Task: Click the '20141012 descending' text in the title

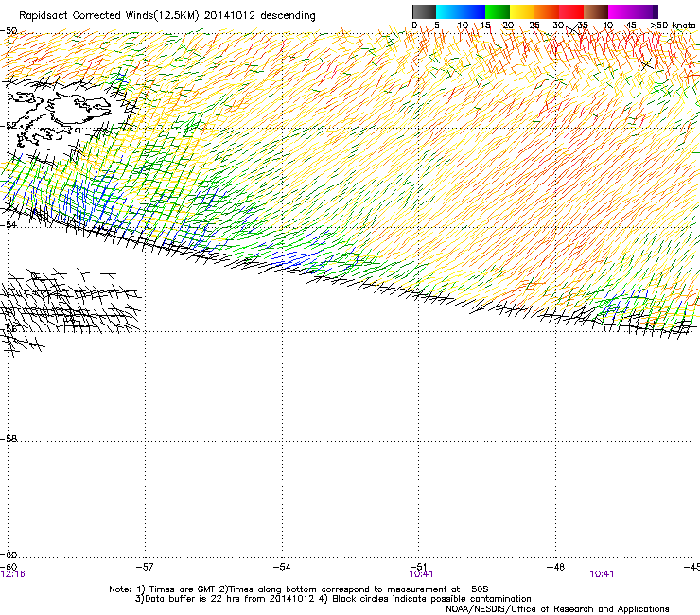Action: [x=260, y=16]
